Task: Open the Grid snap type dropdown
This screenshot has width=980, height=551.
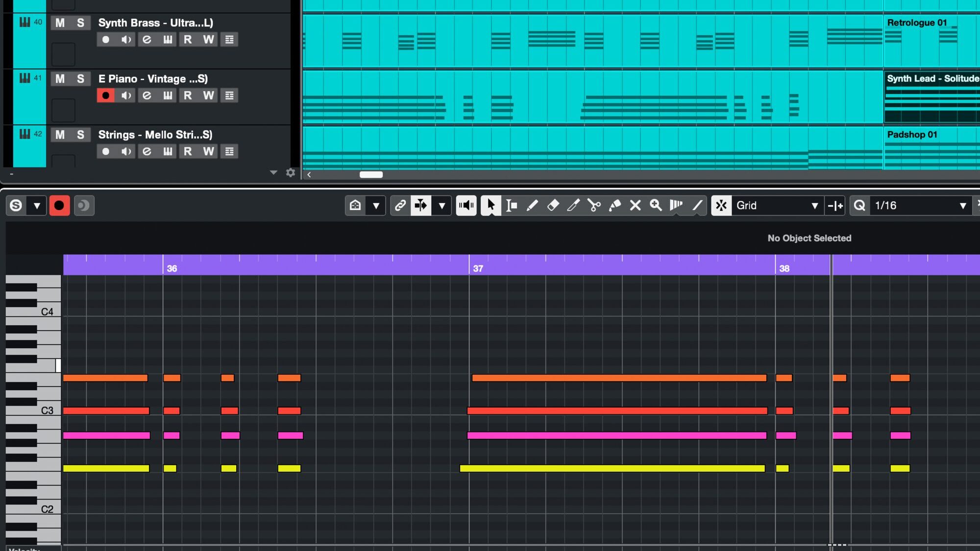Action: click(x=814, y=206)
